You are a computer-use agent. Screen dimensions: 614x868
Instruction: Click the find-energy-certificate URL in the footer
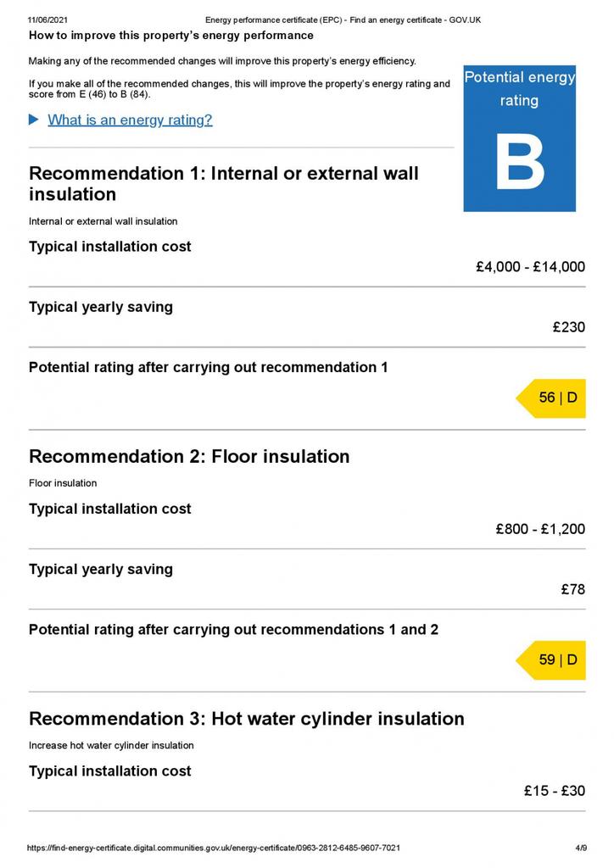[213, 848]
